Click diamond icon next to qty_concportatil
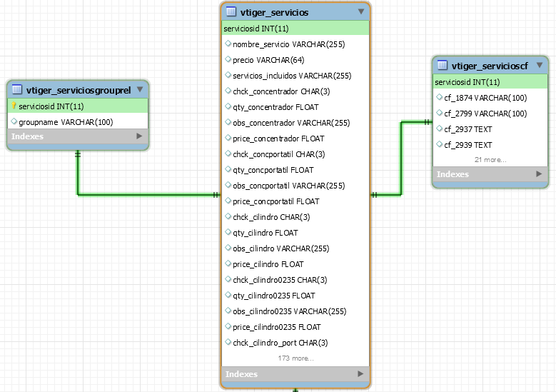 tap(228, 169)
